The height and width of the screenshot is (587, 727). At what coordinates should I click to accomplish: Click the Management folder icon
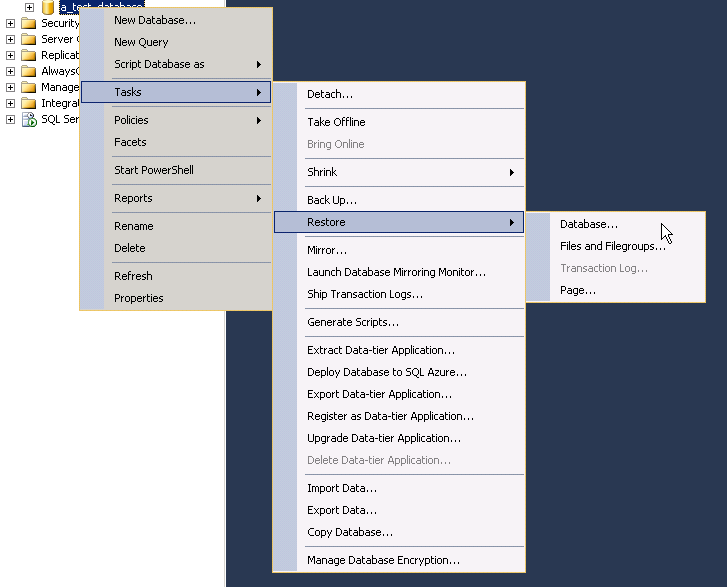coord(28,87)
